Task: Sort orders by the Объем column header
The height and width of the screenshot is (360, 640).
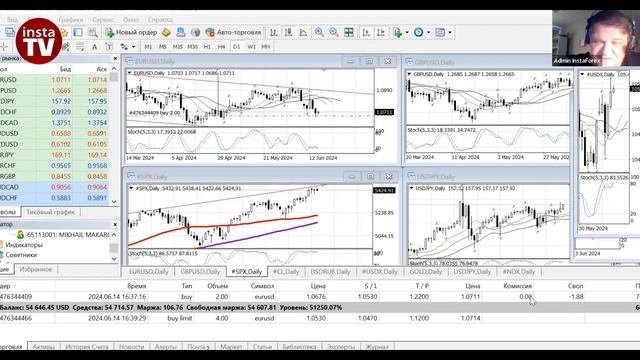Action: [x=218, y=286]
